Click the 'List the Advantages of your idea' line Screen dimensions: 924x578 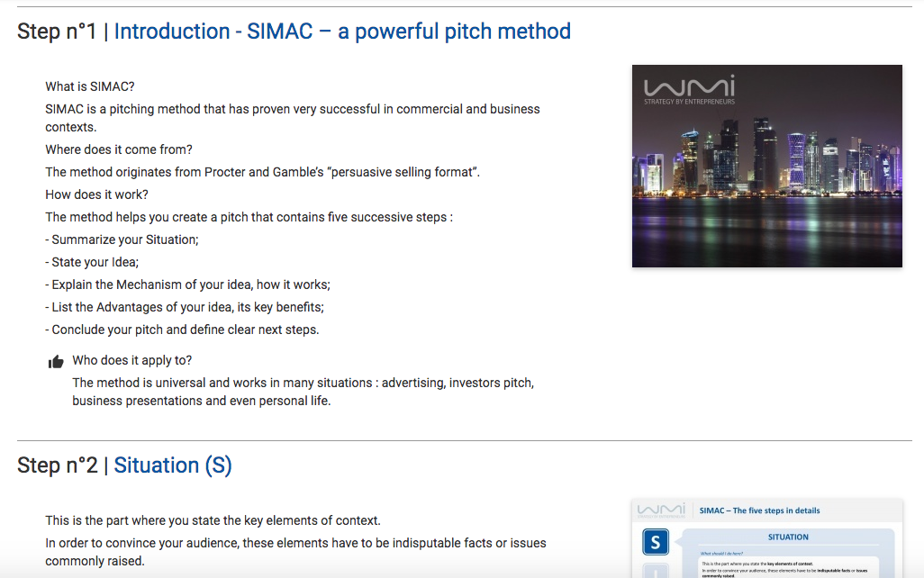point(185,307)
